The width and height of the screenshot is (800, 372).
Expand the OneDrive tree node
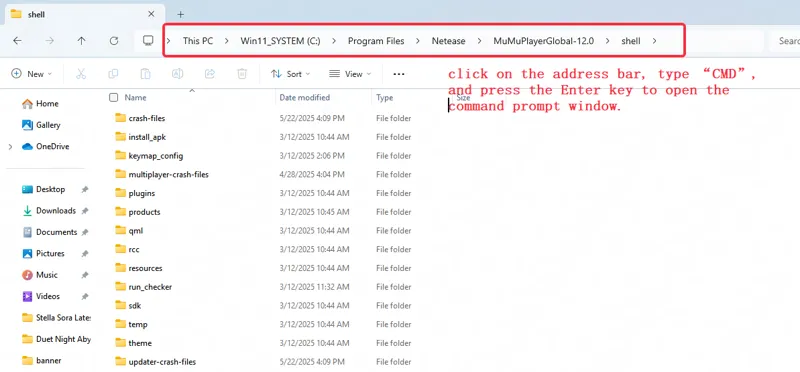pos(10,147)
